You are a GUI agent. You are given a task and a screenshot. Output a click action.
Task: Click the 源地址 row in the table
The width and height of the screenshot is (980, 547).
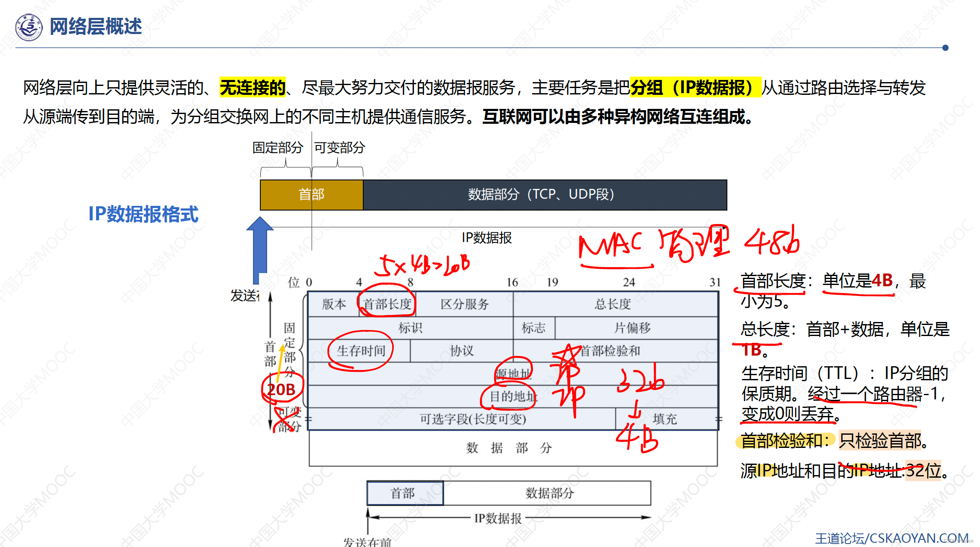click(x=513, y=374)
